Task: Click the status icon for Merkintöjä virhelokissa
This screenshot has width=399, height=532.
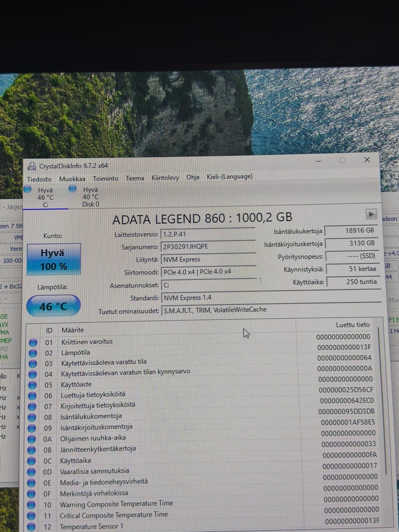Action: pos(32,494)
